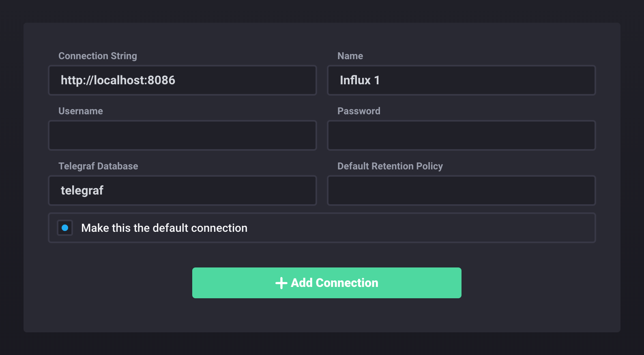Place cursor in the 'telegraf' text
Image resolution: width=644 pixels, height=355 pixels.
[x=82, y=190]
